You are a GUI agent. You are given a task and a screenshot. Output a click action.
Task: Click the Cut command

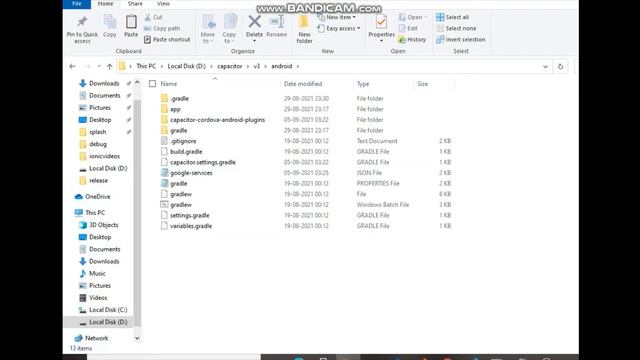coord(153,17)
